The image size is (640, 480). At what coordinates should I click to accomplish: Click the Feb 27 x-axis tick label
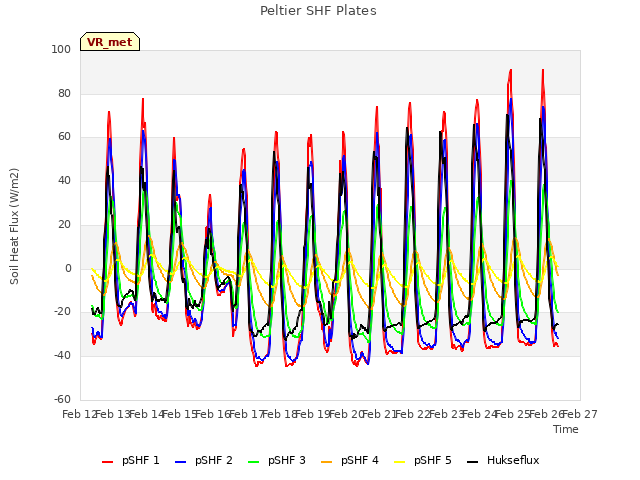[x=580, y=414]
